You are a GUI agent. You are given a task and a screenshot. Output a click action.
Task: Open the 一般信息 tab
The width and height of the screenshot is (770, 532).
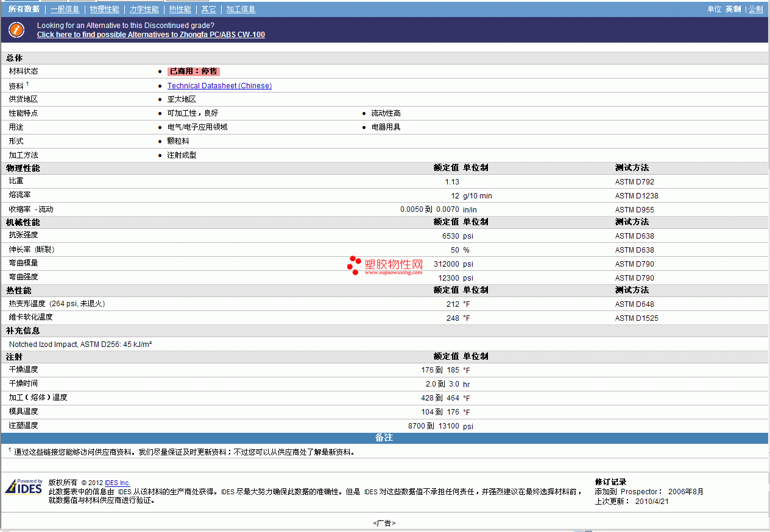pos(65,9)
